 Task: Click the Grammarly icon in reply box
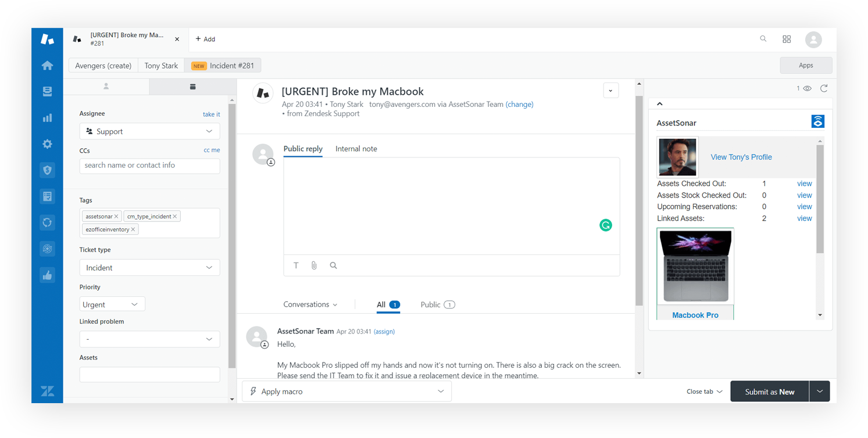[x=606, y=225]
